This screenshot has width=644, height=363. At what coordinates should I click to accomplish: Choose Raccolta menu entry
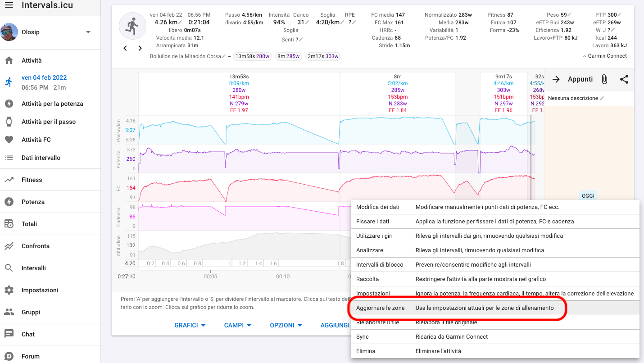tap(495, 279)
